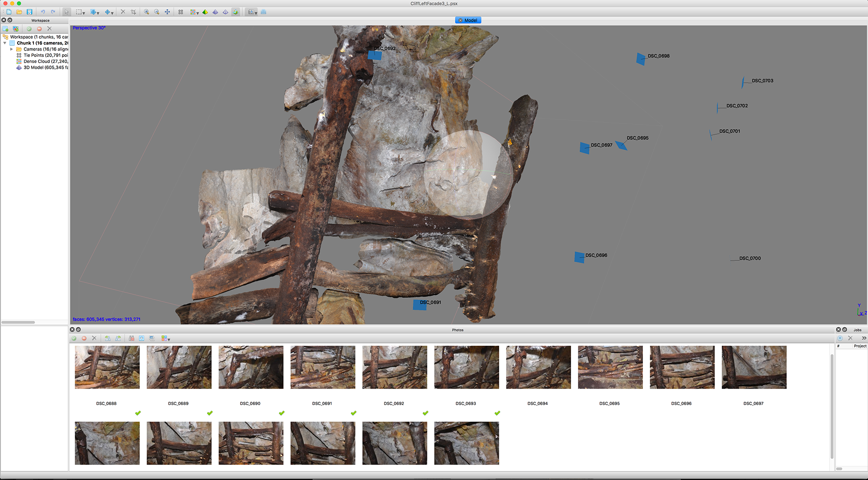This screenshot has width=868, height=480.
Task: Switch to shaded model view
Action: point(205,12)
